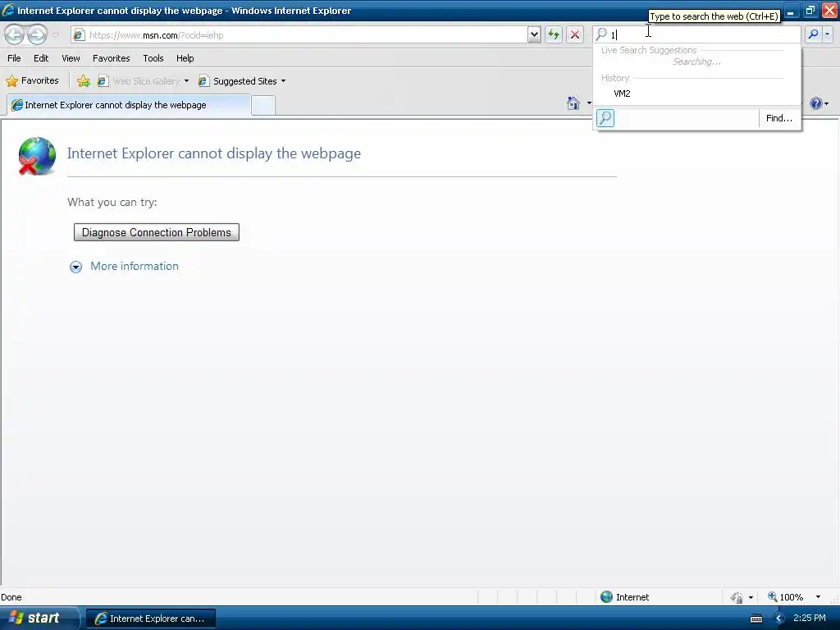Image resolution: width=840 pixels, height=630 pixels.
Task: Expand the address bar URL dropdown
Action: pos(534,35)
